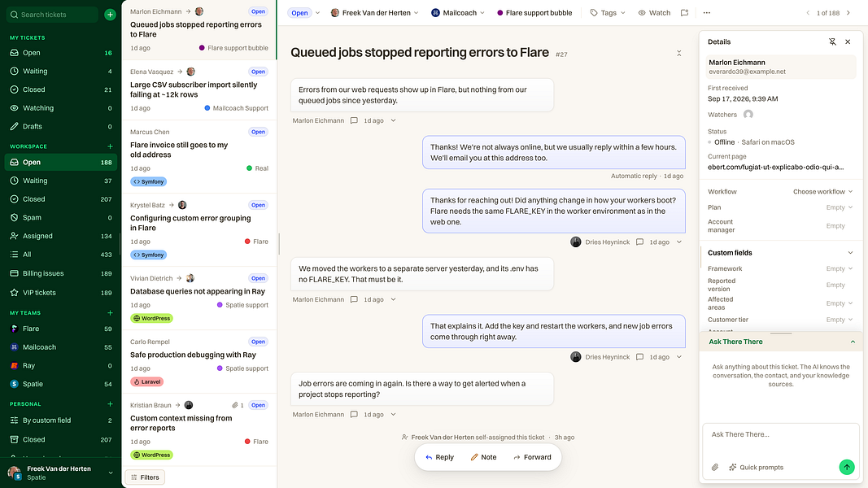The image size is (868, 488).
Task: Open the Filters button in ticket list
Action: pos(145,477)
